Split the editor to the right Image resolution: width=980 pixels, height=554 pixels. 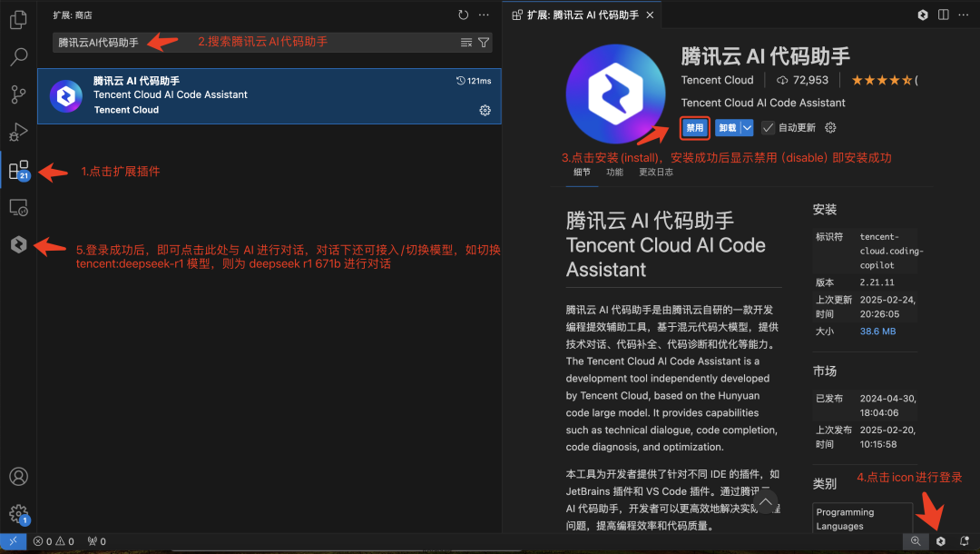[943, 15]
